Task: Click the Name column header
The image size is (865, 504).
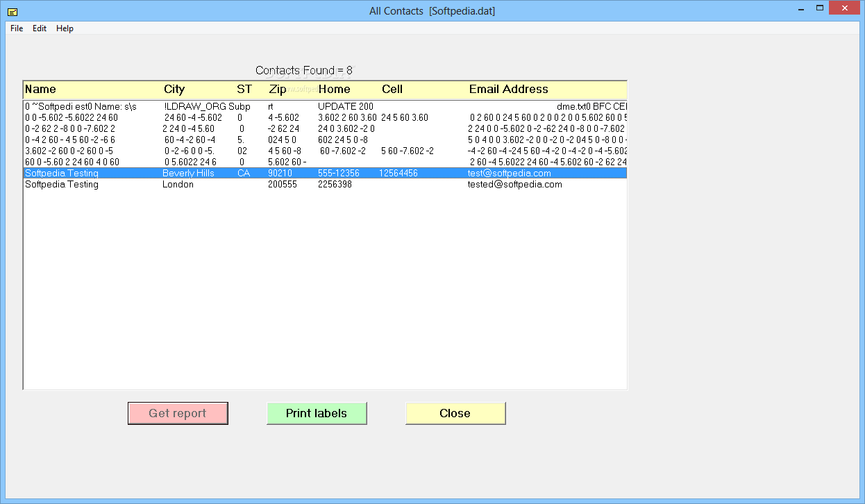Action: (x=40, y=89)
